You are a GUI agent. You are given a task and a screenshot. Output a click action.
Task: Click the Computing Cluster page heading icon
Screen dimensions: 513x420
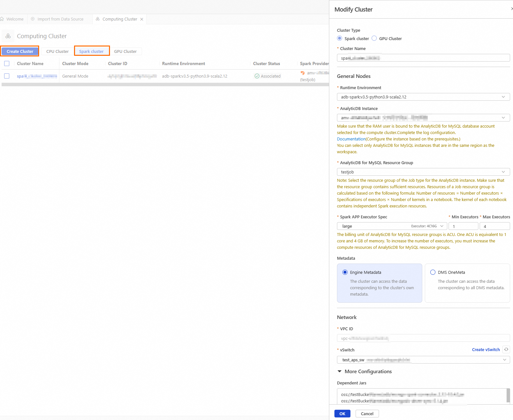[8, 36]
